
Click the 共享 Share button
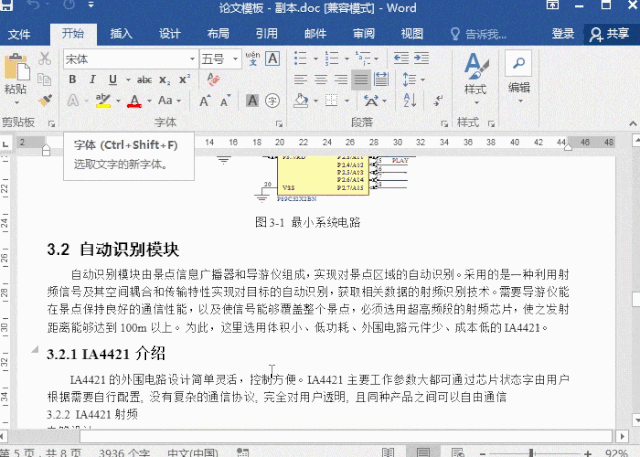[609, 34]
